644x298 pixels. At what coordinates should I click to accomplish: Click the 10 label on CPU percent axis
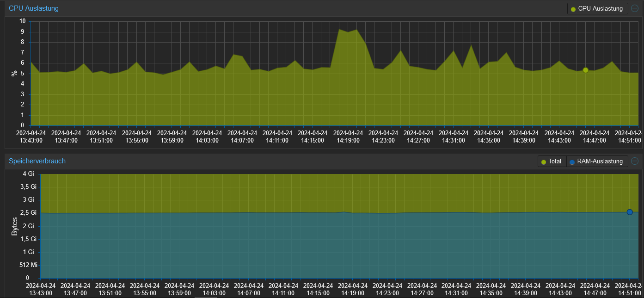(23, 21)
